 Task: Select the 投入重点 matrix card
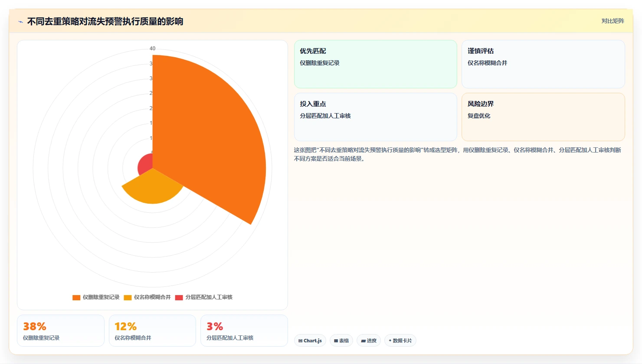[x=376, y=117]
